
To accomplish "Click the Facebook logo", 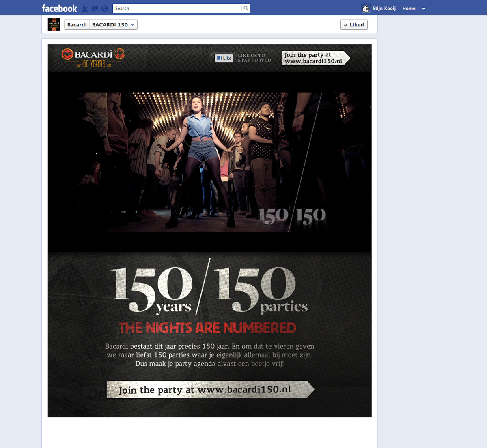I will click(x=59, y=8).
